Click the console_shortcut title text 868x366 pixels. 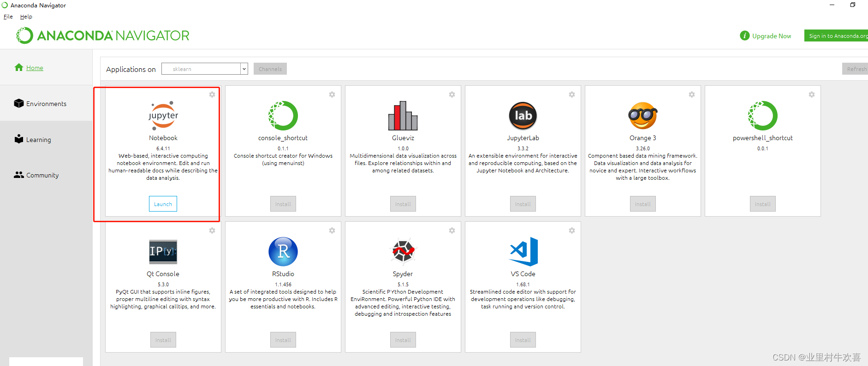(x=283, y=138)
